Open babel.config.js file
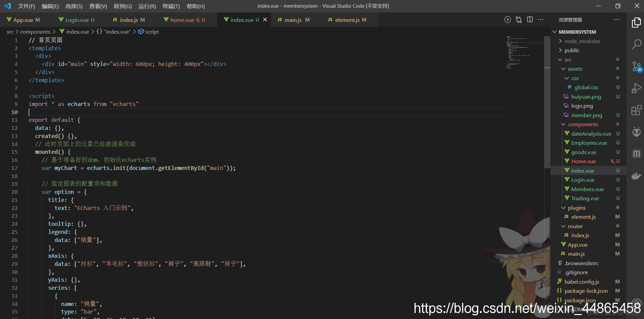 (588, 282)
